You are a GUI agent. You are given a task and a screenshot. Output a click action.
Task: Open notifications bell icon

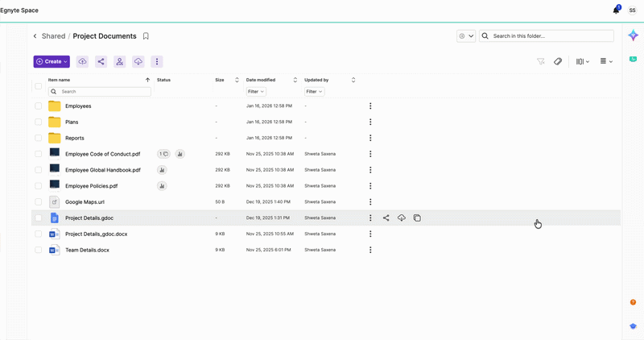coord(617,10)
